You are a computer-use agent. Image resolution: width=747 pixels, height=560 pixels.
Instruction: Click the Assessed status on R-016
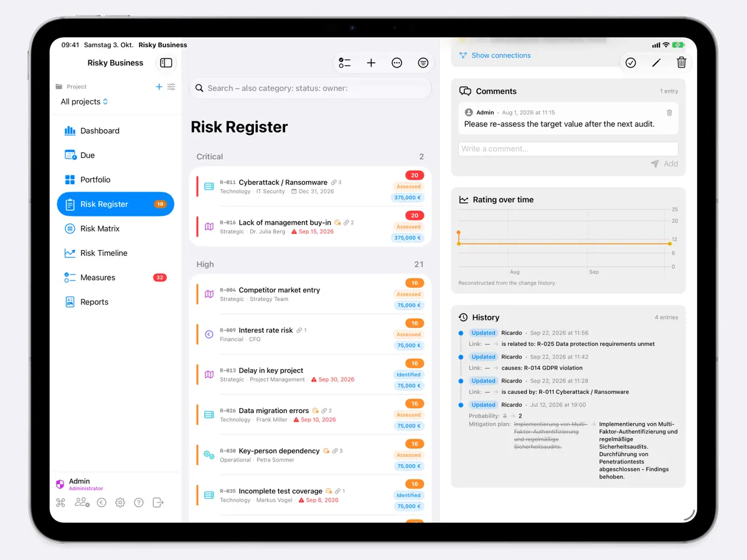(408, 227)
